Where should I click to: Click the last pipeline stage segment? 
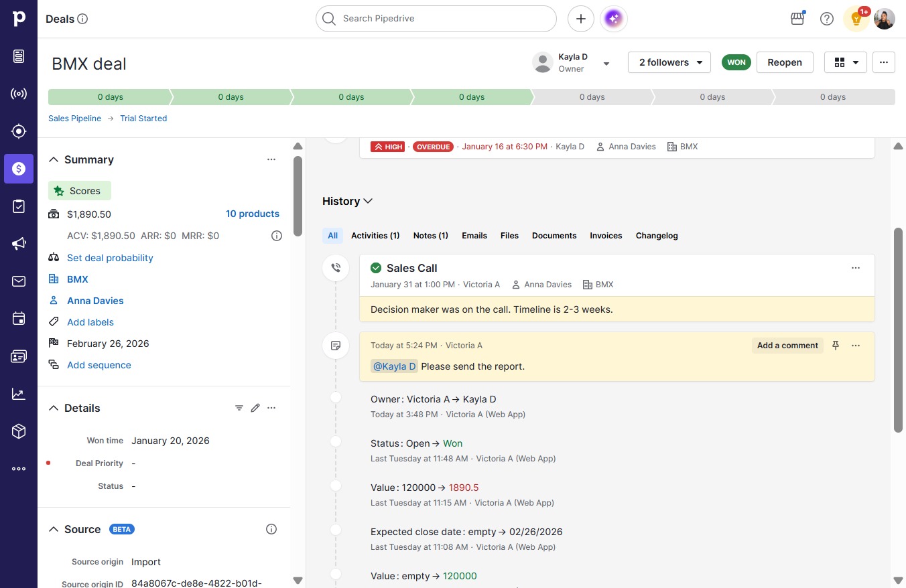834,97
